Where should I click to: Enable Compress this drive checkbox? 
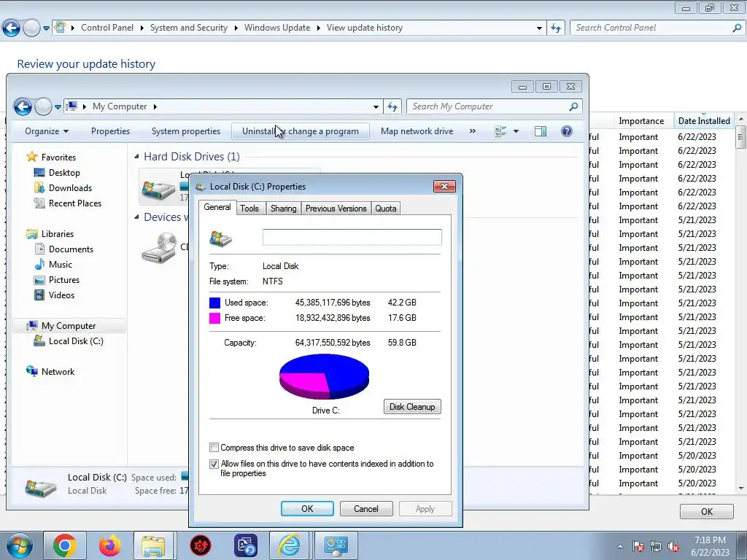214,448
